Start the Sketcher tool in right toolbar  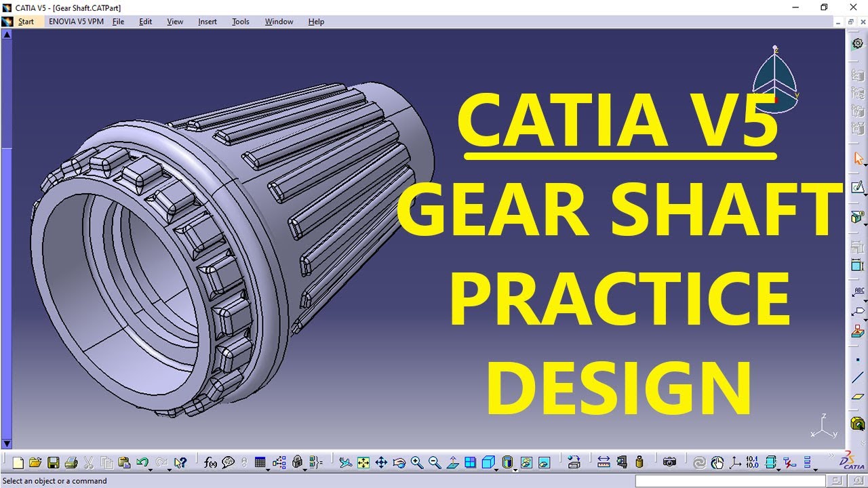click(x=858, y=188)
